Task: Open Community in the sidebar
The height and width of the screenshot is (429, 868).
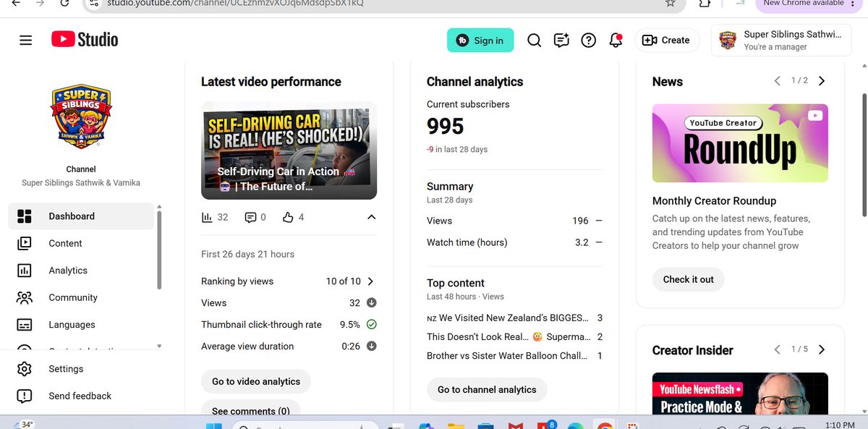Action: tap(81, 297)
